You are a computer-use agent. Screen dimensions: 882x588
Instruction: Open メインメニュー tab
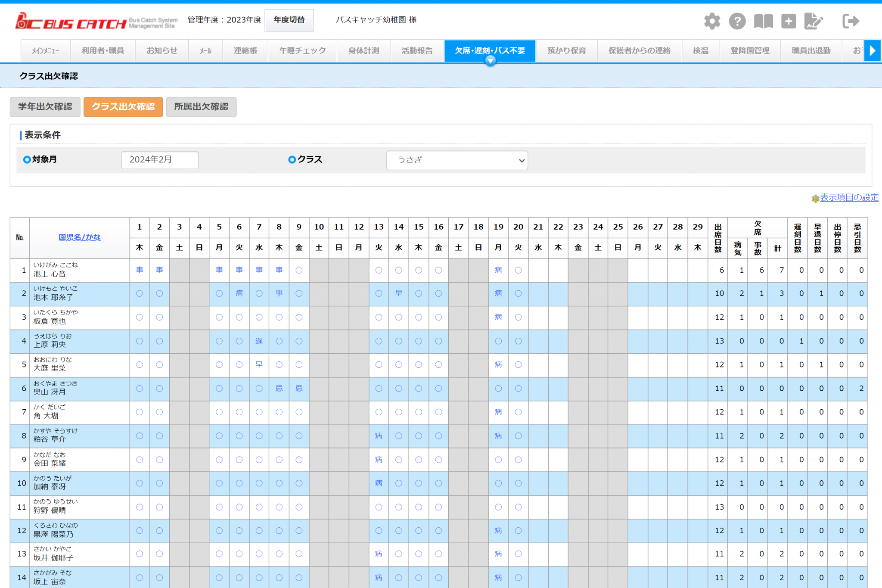click(46, 51)
